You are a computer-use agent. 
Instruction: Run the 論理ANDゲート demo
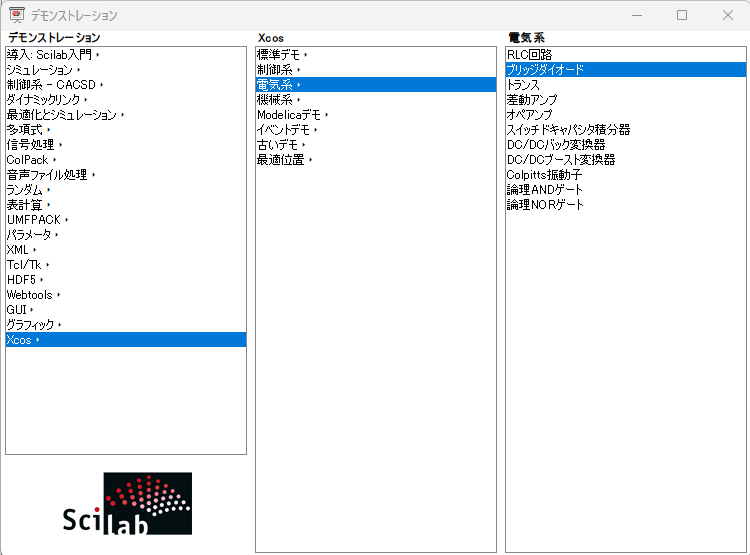[x=626, y=189]
